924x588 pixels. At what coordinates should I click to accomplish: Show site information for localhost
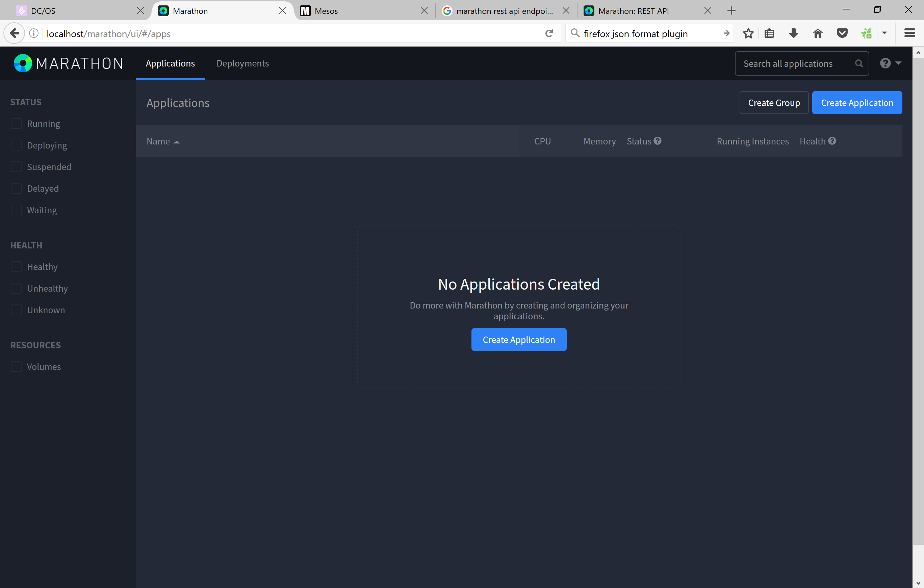(34, 33)
